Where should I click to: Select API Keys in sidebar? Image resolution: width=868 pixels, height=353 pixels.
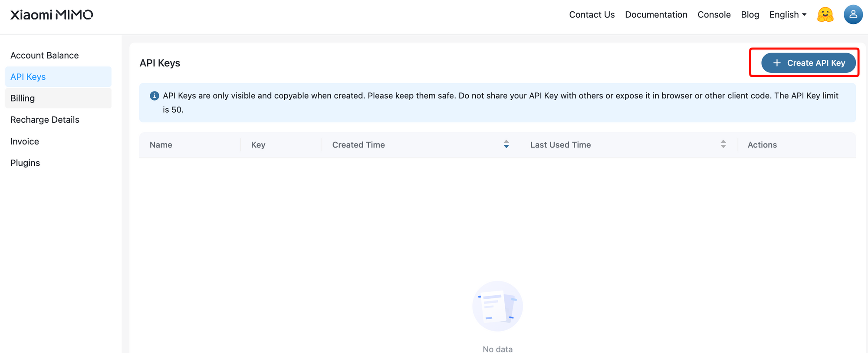click(58, 77)
